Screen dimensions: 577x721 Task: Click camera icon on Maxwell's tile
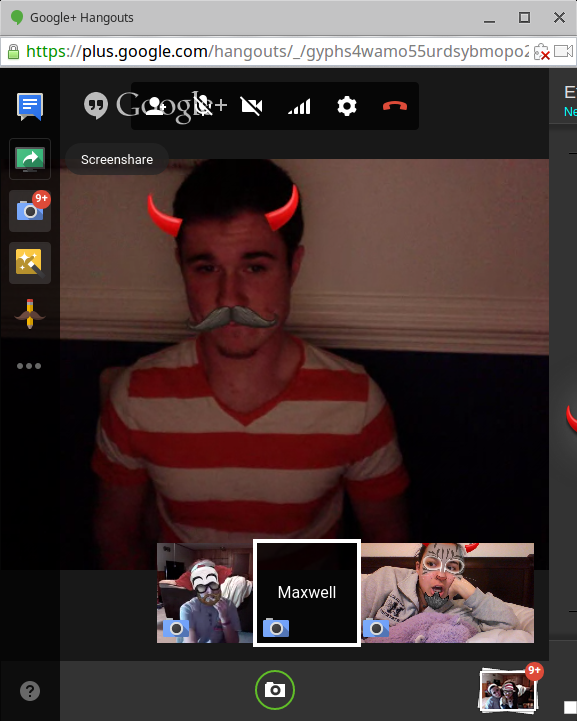point(276,628)
